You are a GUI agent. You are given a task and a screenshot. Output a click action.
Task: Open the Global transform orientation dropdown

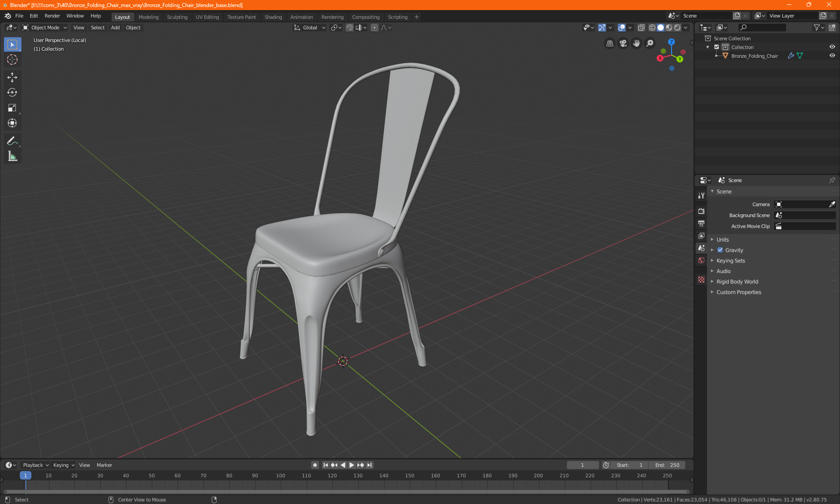click(x=310, y=28)
